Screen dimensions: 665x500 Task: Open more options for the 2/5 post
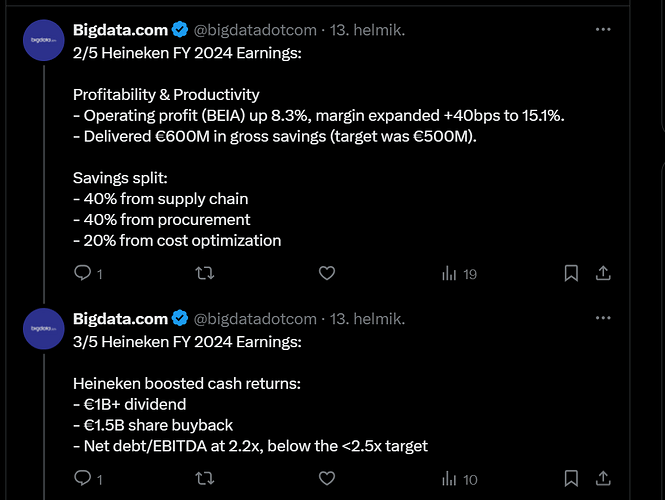[603, 30]
